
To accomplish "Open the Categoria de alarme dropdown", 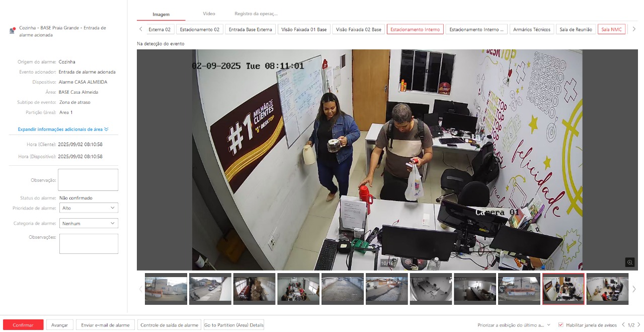I will tap(89, 223).
